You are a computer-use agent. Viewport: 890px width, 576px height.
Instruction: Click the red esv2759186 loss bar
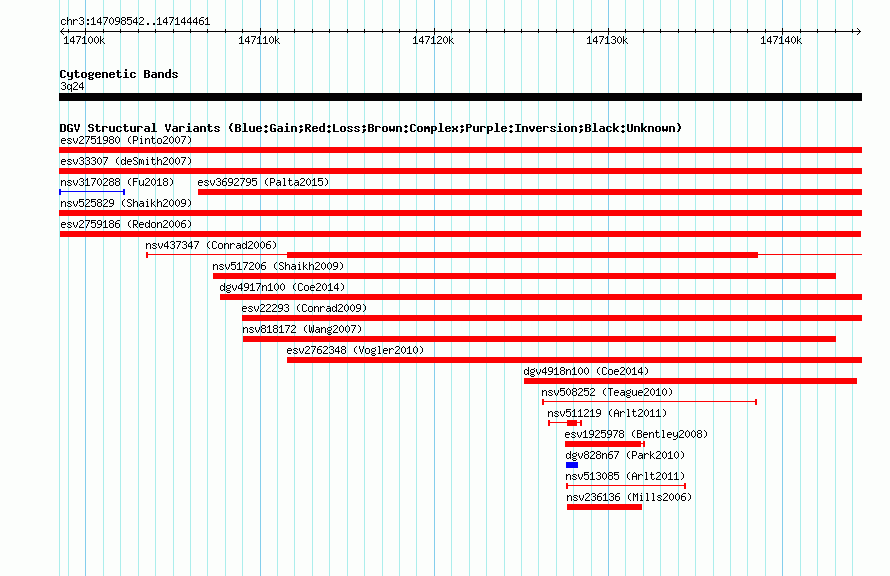(x=460, y=234)
